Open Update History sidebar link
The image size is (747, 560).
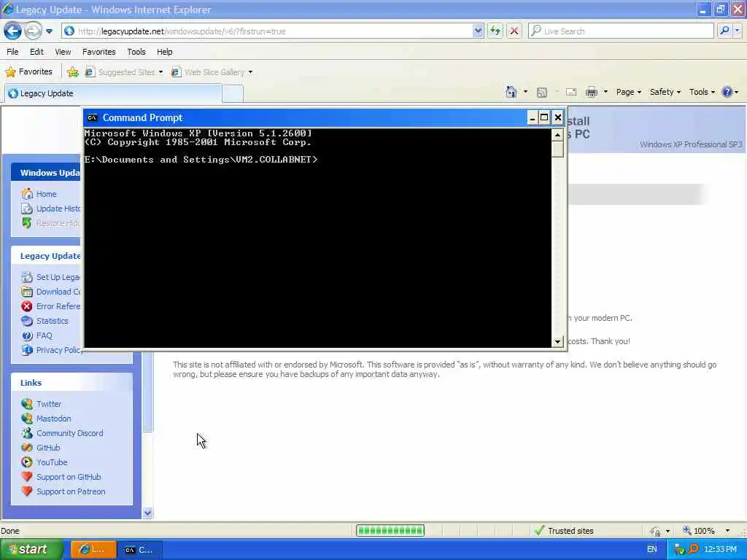58,209
